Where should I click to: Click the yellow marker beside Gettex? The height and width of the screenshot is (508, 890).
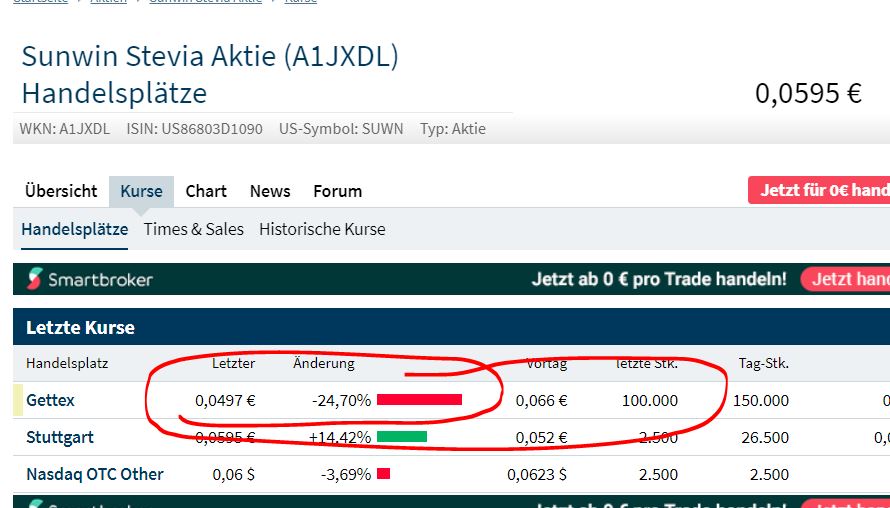tap(17, 400)
